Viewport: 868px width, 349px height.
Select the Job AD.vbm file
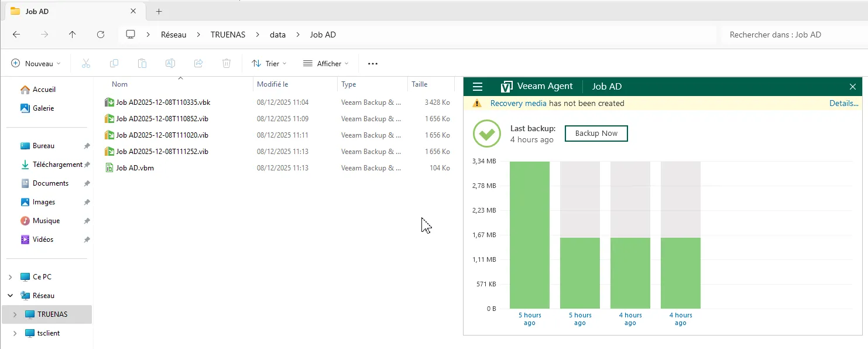pos(135,168)
